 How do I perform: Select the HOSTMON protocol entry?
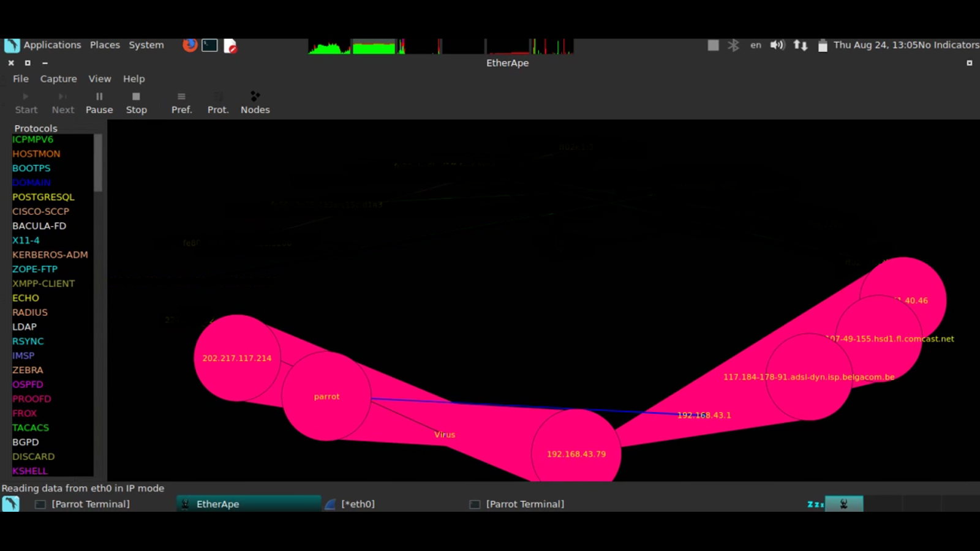(36, 154)
